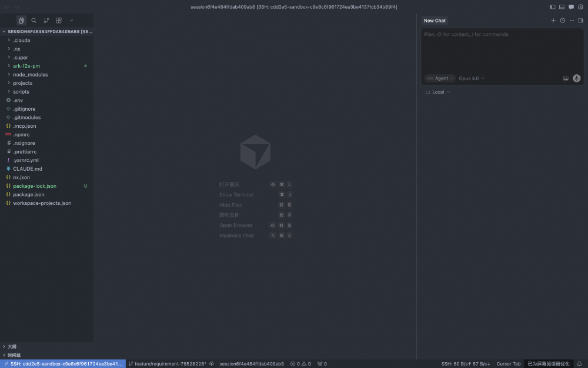This screenshot has width=588, height=368.
Task: Select the New Chat tab
Action: point(435,21)
